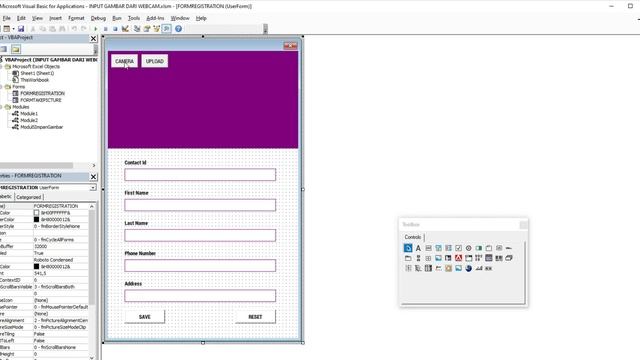
Task: Click the BorderColor black swatch in Properties
Action: (x=36, y=220)
